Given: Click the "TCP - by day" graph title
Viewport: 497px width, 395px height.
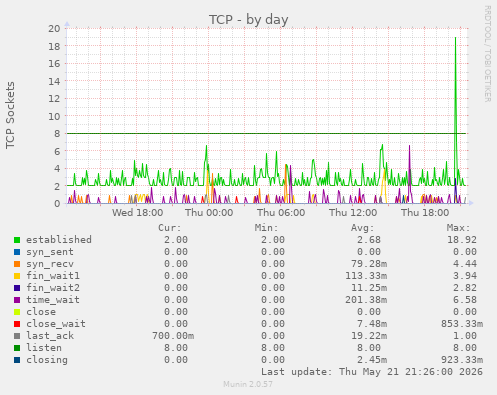Looking at the screenshot, I should (249, 20).
